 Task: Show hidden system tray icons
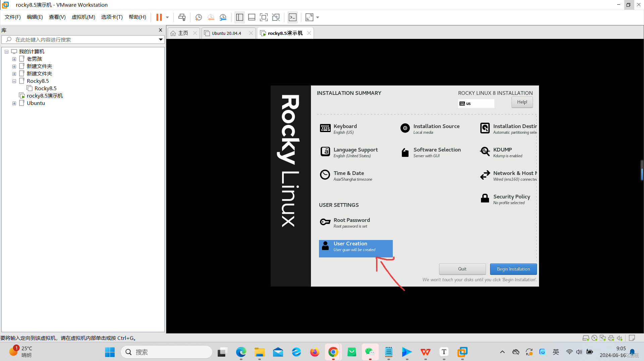tap(502, 352)
